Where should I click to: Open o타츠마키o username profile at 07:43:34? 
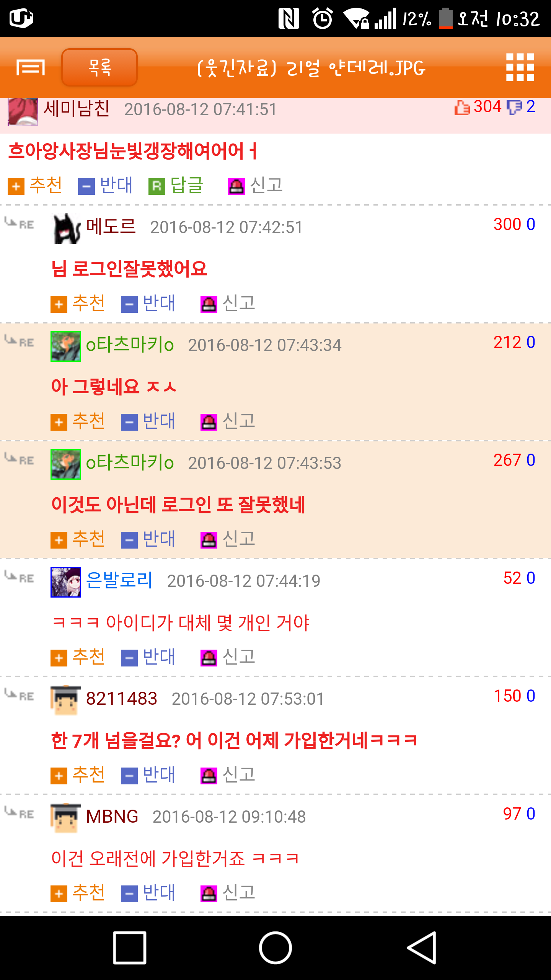(x=130, y=345)
